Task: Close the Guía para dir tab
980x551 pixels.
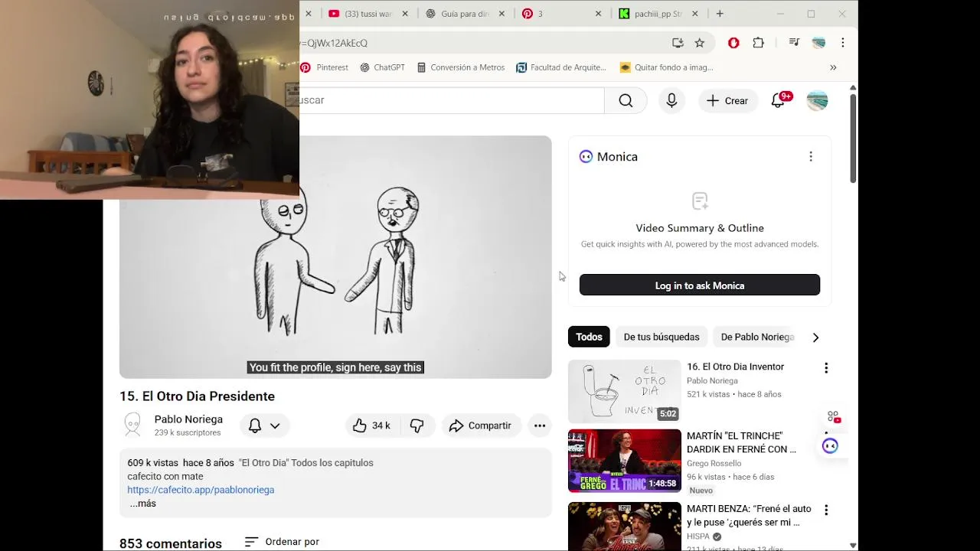Action: [x=502, y=14]
